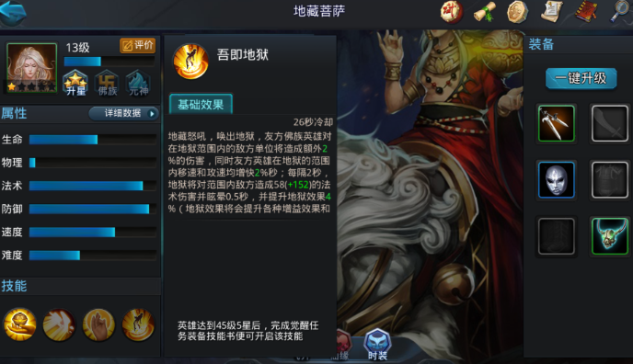Open the scroll and quill icon
This screenshot has height=364, width=633.
552,12
